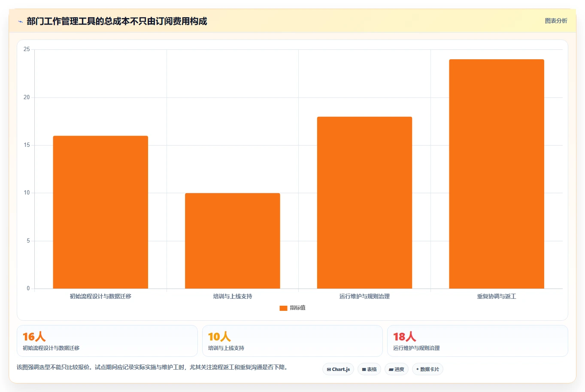The image size is (585, 392).
Task: Click the 运行维护与规则治理 bar
Action: point(364,203)
